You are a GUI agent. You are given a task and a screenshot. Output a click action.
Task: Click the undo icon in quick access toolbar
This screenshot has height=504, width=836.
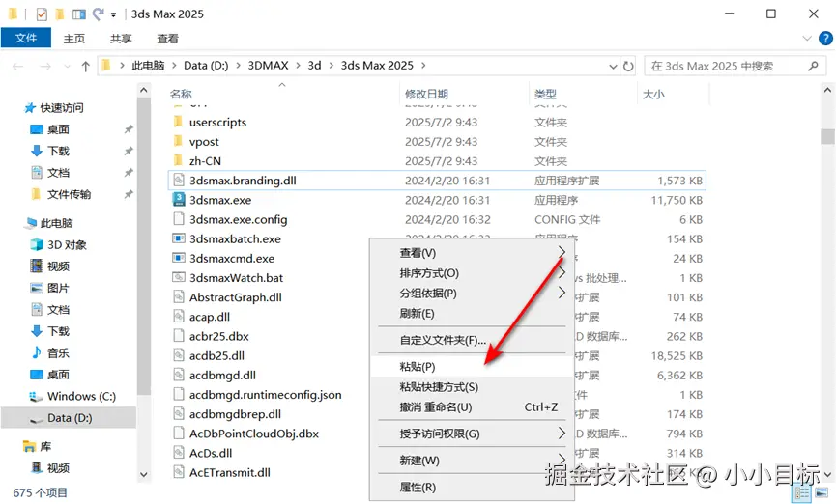(99, 14)
